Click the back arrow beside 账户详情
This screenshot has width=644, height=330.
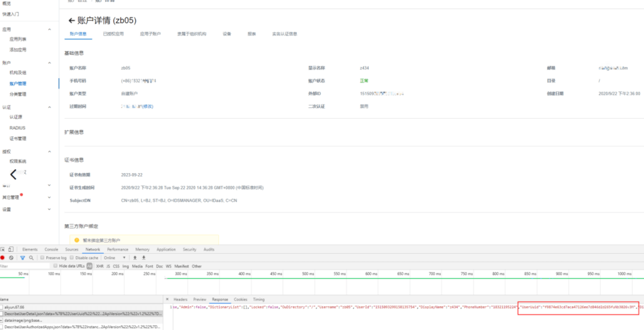tap(71, 21)
